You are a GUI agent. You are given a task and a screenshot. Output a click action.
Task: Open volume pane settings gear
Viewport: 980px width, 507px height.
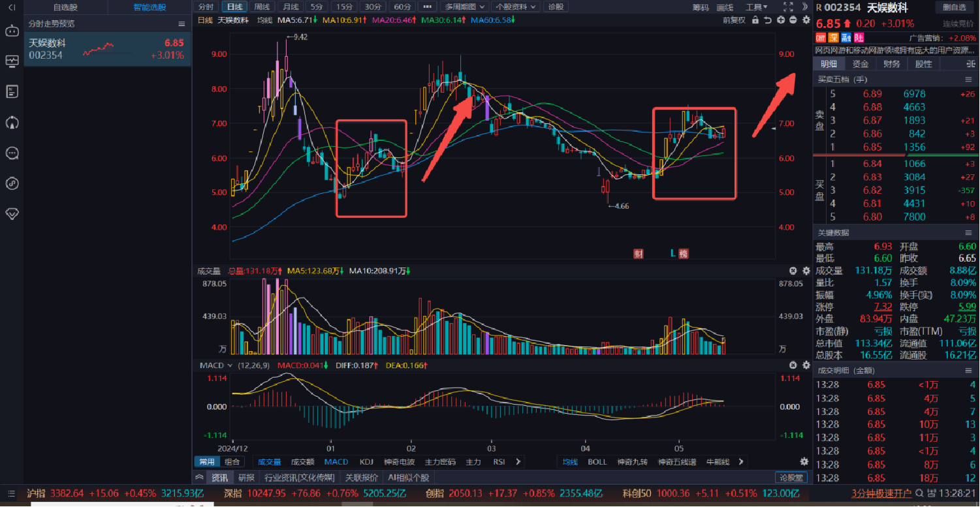(x=806, y=271)
